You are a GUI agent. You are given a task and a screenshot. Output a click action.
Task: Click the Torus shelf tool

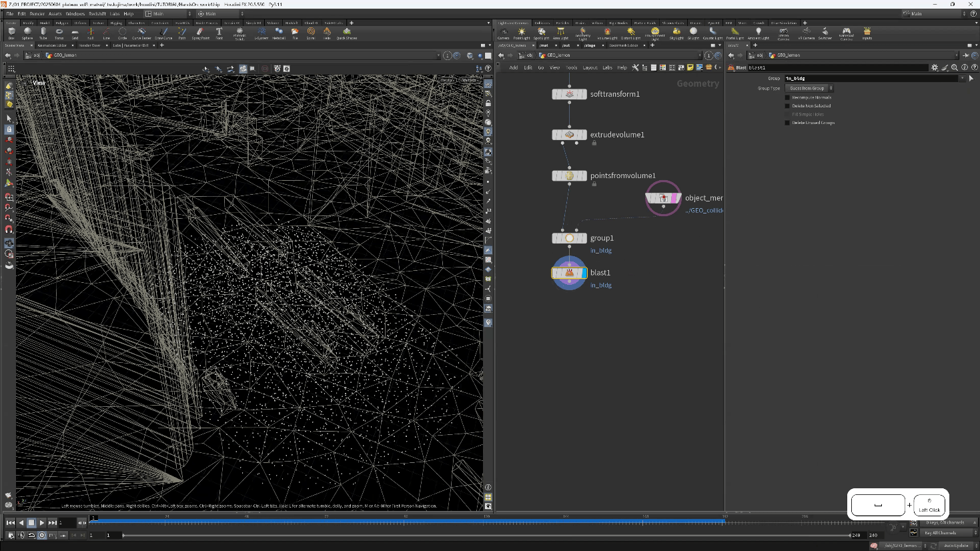(59, 33)
